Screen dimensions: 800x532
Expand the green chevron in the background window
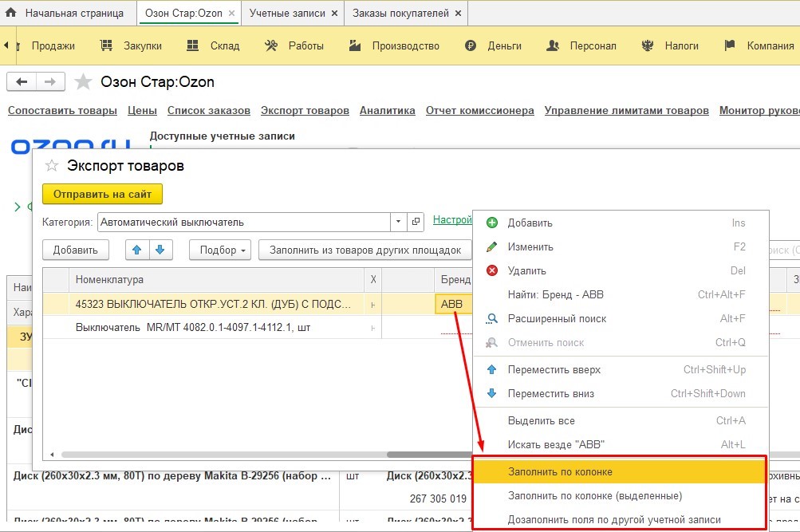pyautogui.click(x=17, y=207)
